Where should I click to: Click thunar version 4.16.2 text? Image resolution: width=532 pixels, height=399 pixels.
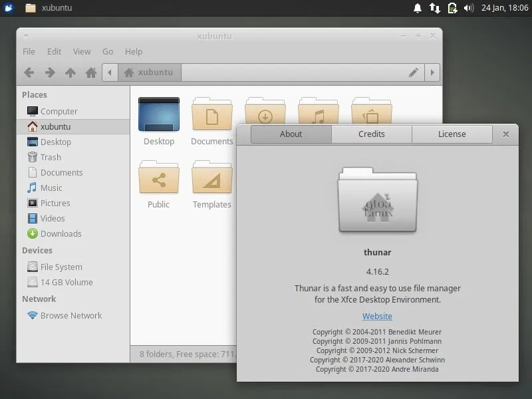378,272
